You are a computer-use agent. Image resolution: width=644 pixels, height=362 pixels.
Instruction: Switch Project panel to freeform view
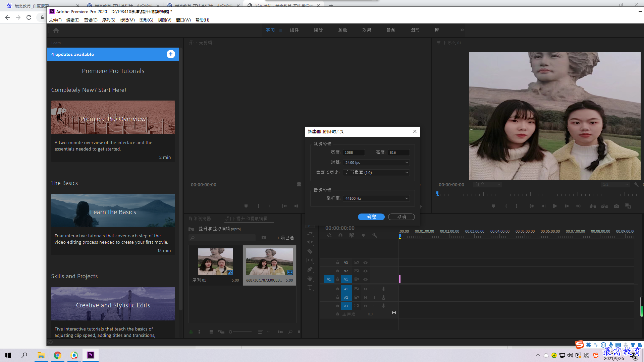[x=221, y=332]
